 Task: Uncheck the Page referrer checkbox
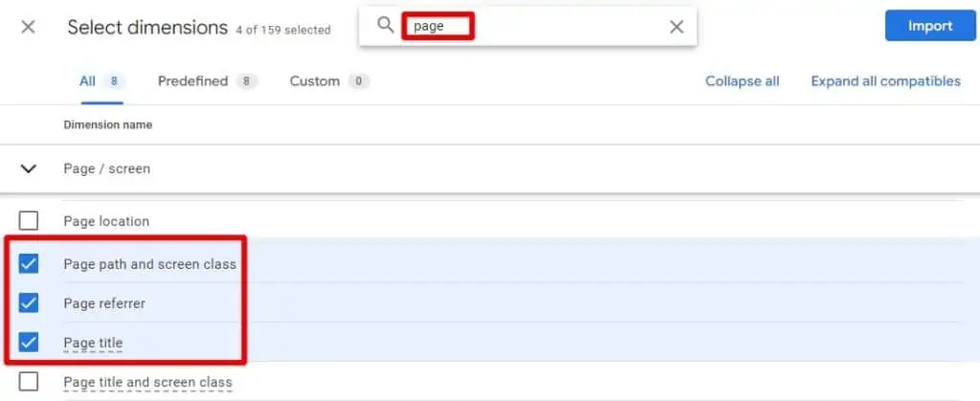coord(29,303)
